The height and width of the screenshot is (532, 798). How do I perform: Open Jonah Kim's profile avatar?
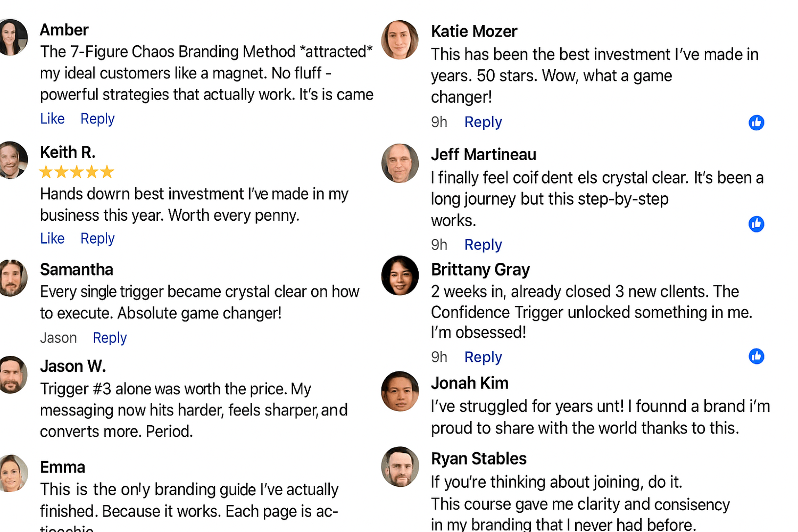pyautogui.click(x=400, y=391)
